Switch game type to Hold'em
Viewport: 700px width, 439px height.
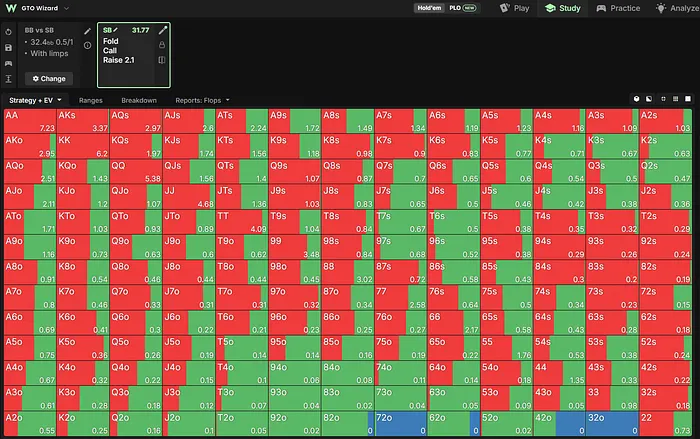[429, 8]
